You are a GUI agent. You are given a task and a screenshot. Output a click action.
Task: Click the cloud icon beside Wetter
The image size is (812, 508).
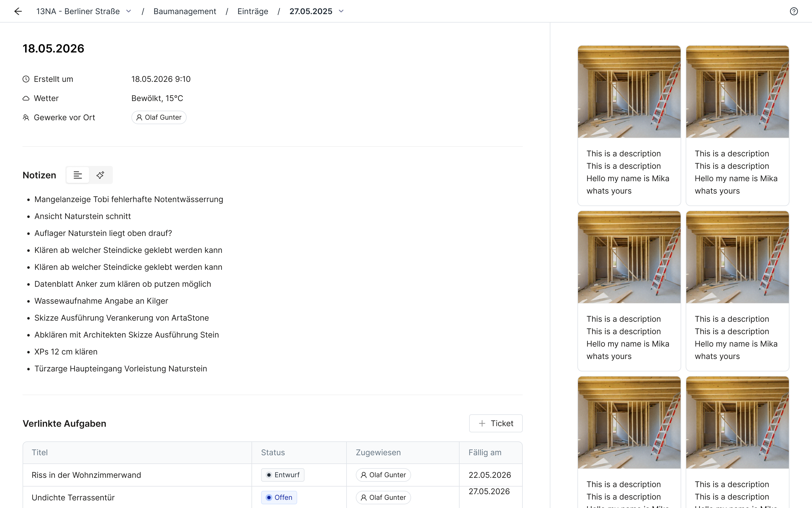pyautogui.click(x=26, y=98)
